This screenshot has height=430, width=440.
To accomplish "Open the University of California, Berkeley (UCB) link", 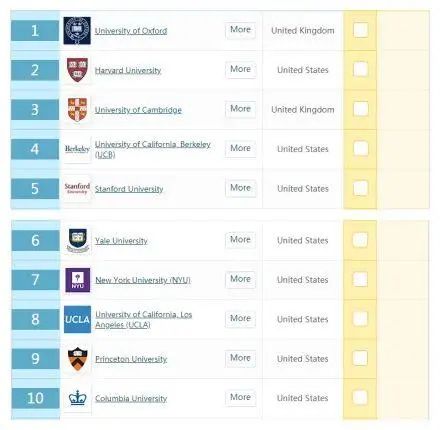I will (153, 149).
